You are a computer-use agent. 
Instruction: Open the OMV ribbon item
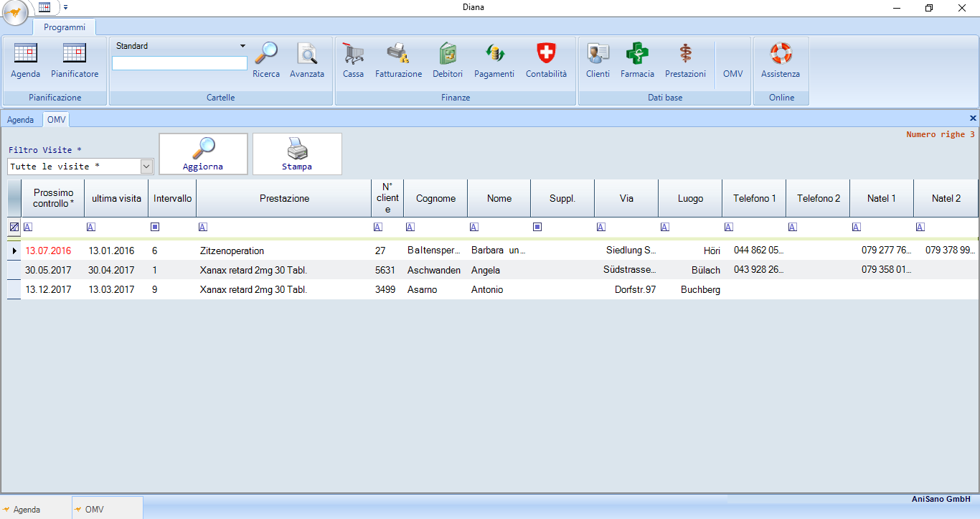tap(733, 73)
